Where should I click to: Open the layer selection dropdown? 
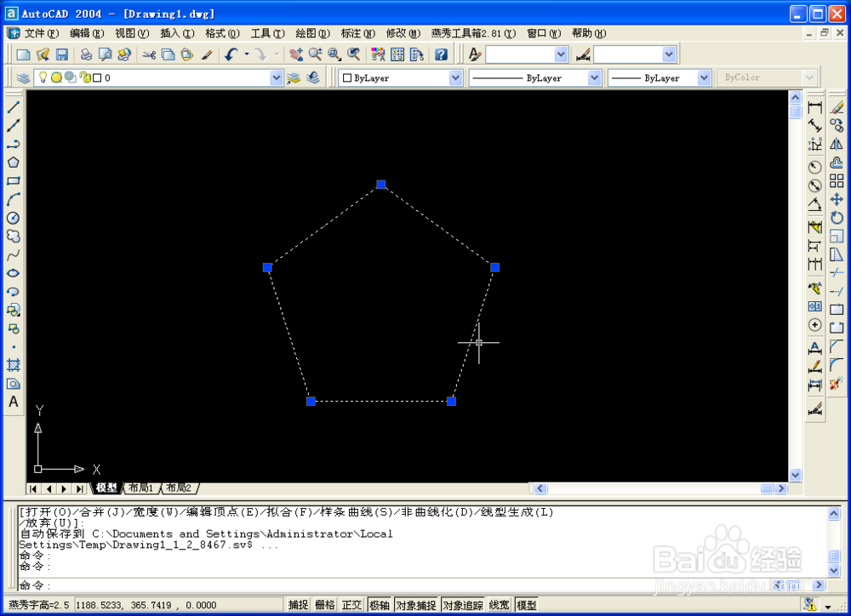277,77
